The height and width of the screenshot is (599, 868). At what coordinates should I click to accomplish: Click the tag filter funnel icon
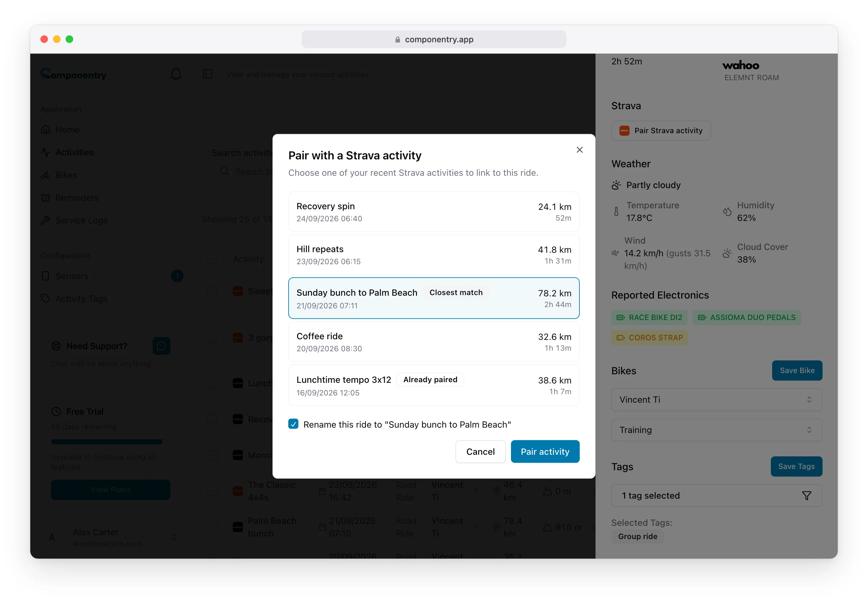pos(806,496)
